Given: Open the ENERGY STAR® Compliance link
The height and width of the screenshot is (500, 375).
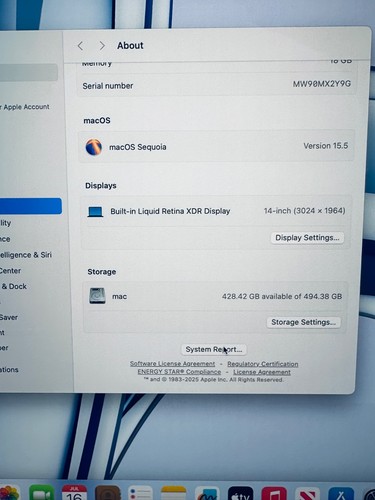Looking at the screenshot, I should pyautogui.click(x=179, y=372).
